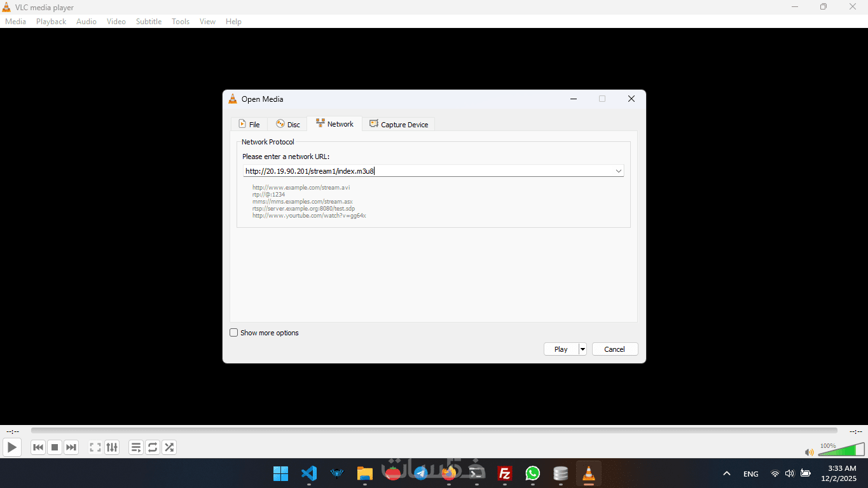Open the Playback menu

tap(51, 22)
